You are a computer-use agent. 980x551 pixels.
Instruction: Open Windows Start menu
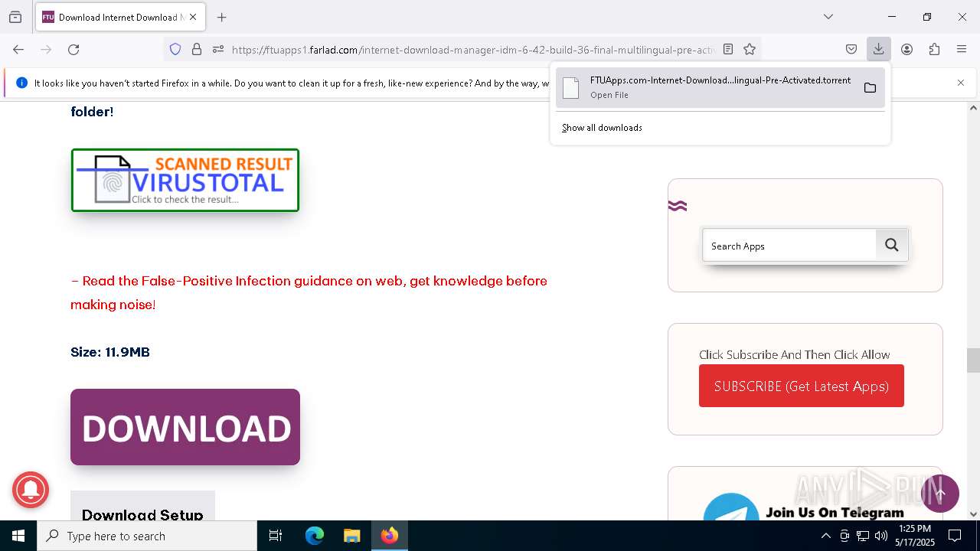[18, 536]
